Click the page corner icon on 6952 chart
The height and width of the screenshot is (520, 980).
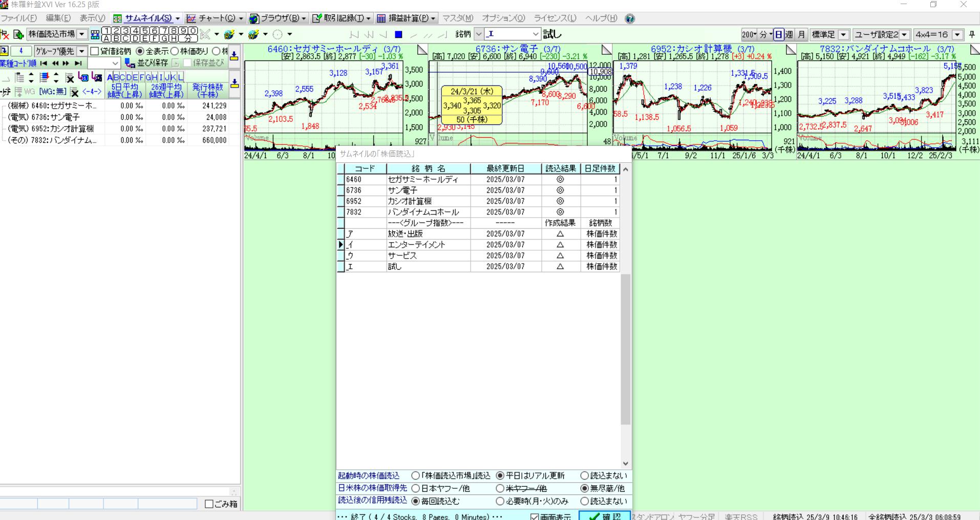pos(791,49)
